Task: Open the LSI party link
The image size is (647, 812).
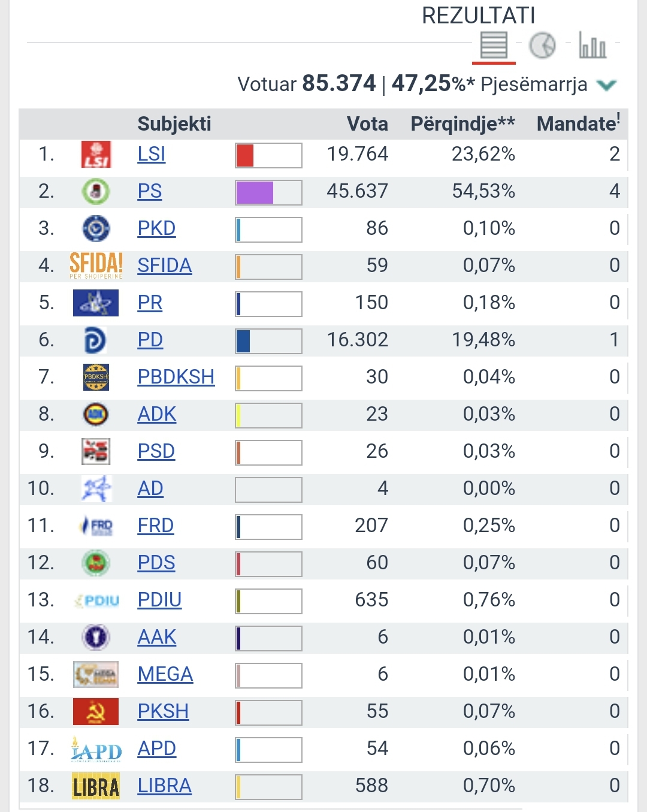Action: [x=151, y=155]
